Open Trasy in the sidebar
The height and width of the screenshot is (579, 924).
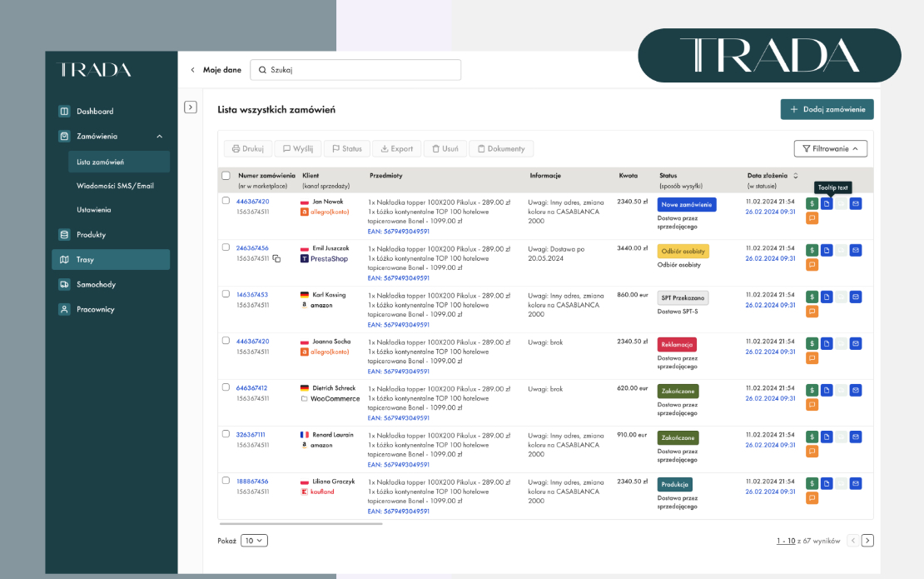[x=111, y=259]
